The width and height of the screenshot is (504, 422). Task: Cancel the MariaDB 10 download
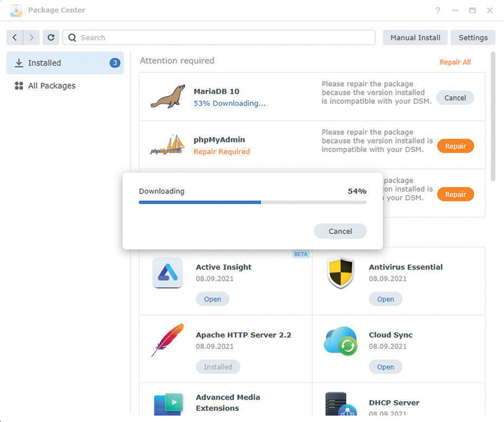pos(455,98)
